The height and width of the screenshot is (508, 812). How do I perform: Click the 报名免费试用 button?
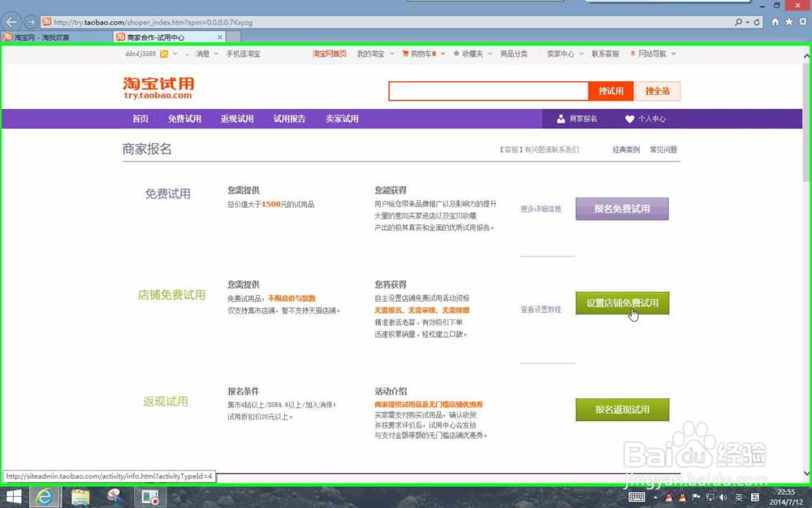pos(622,209)
